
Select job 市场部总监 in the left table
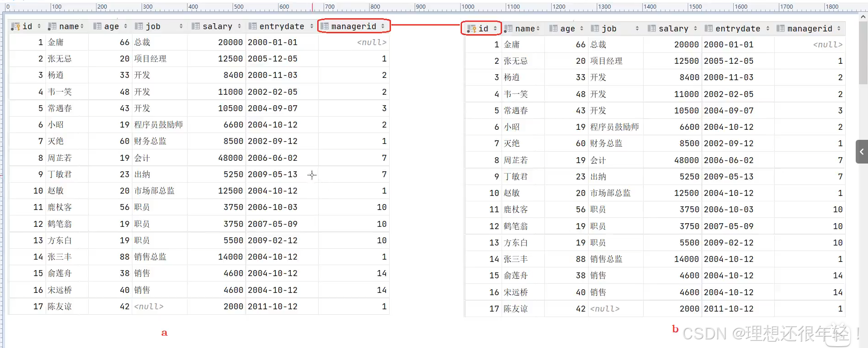coord(154,191)
